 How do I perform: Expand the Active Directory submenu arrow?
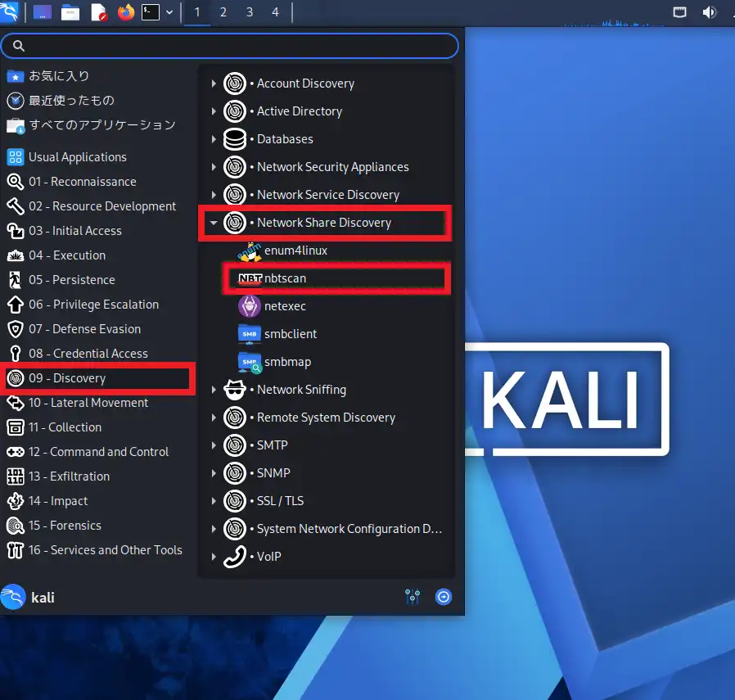pos(214,111)
